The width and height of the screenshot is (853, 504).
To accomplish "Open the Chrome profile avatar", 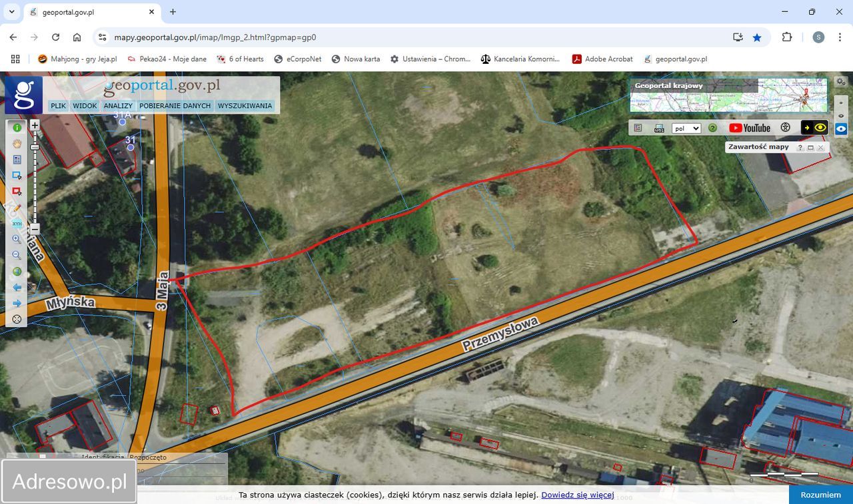I will click(x=818, y=37).
